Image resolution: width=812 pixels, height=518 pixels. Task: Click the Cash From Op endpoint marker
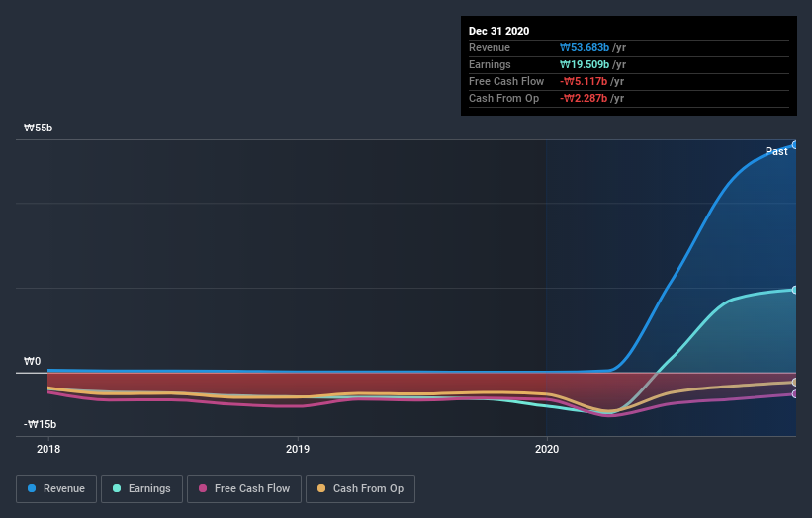click(x=794, y=383)
